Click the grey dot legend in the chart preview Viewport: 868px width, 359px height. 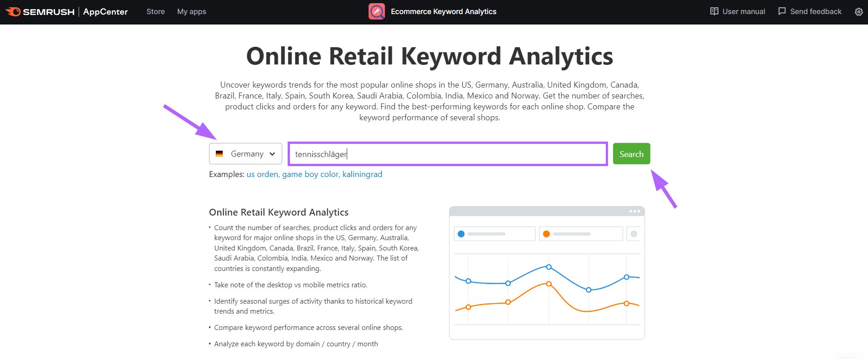click(x=634, y=234)
